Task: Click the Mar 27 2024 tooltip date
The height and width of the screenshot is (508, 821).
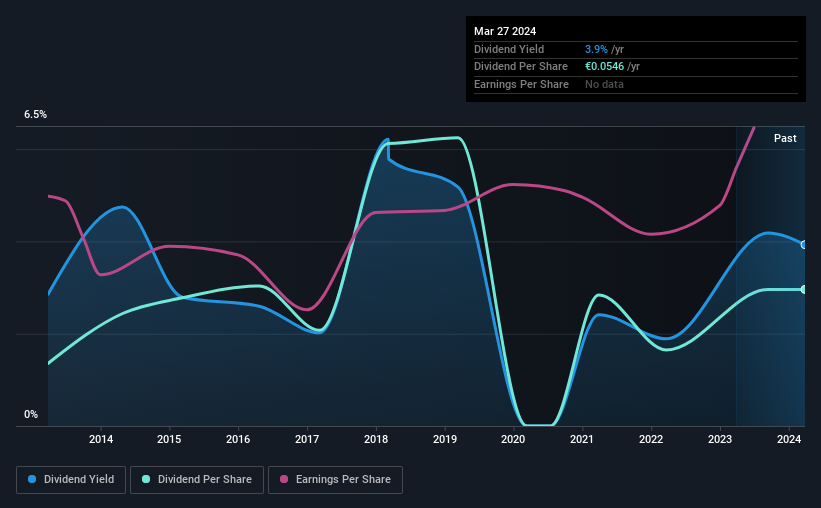Action: (505, 31)
